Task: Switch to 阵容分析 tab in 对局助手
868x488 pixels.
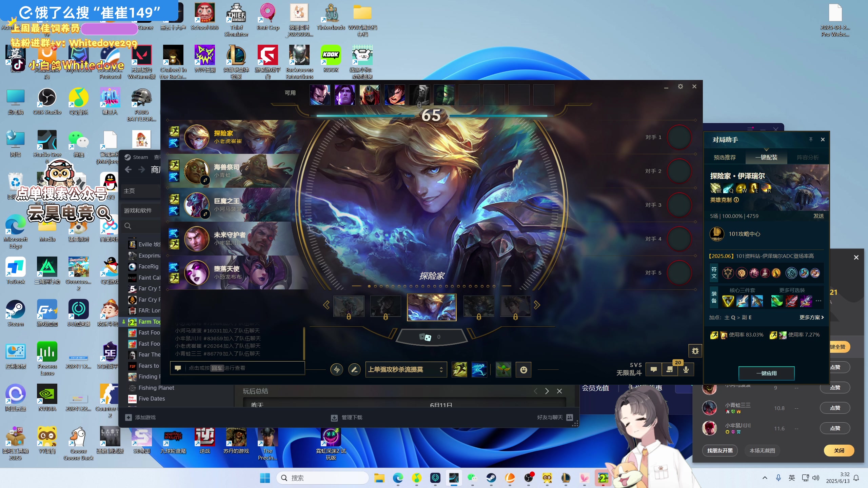Action: pos(808,157)
